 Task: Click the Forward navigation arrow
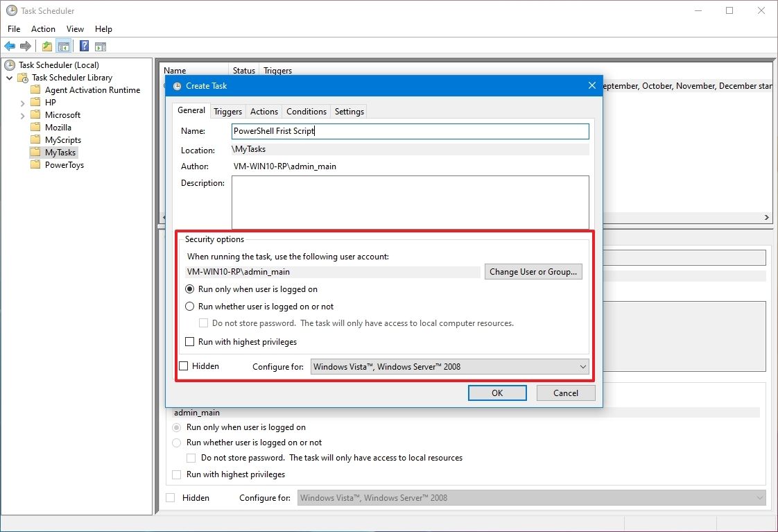pos(25,46)
